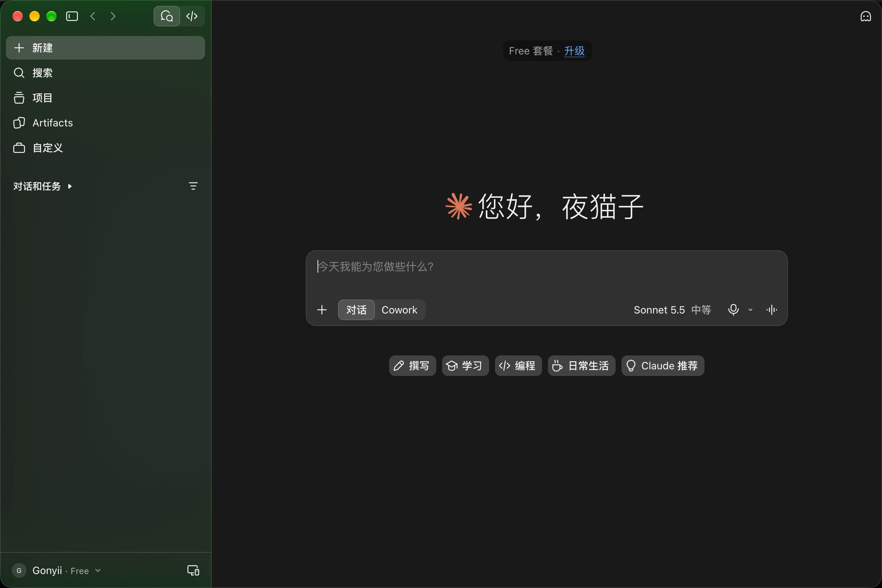Open 自定义 in the sidebar
Viewport: 882px width, 588px height.
pyautogui.click(x=105, y=148)
